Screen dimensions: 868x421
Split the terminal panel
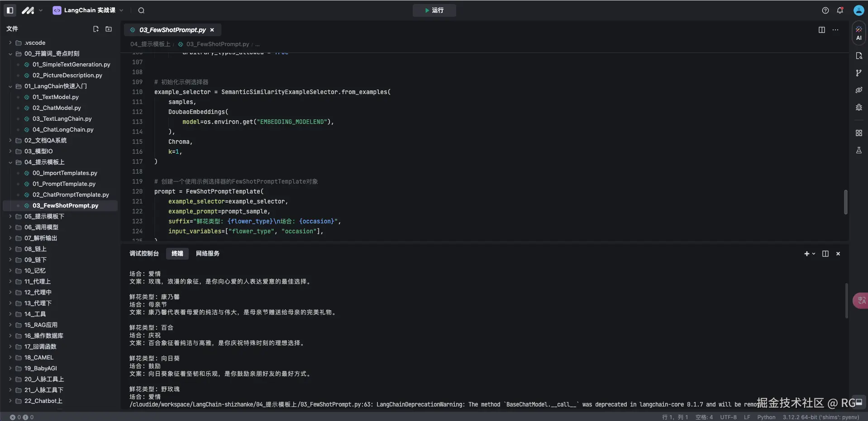(x=825, y=254)
